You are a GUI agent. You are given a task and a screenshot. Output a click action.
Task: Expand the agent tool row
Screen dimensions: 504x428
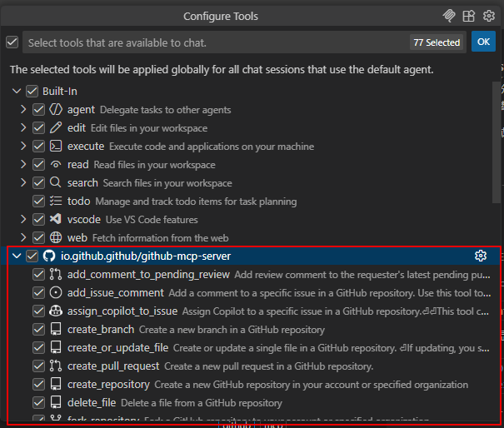pyautogui.click(x=23, y=110)
